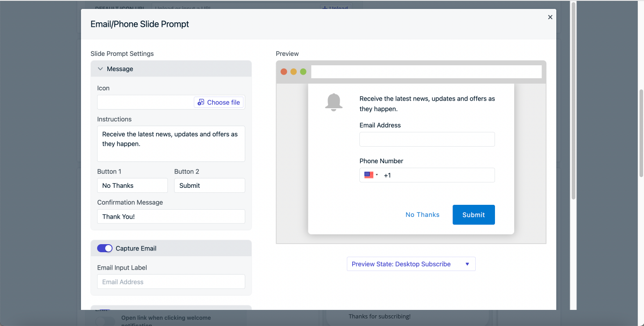Open the Preview State dropdown
644x326 pixels.
pos(411,264)
